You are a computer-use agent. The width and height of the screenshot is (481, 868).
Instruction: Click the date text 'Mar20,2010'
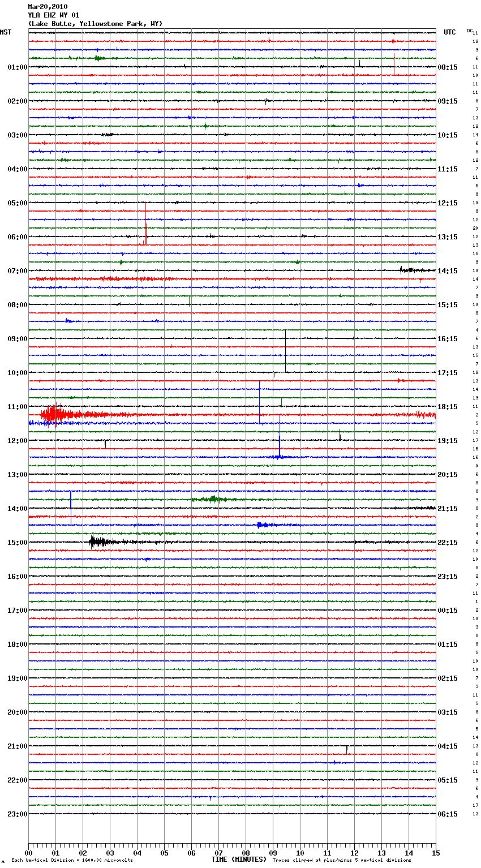(48, 7)
